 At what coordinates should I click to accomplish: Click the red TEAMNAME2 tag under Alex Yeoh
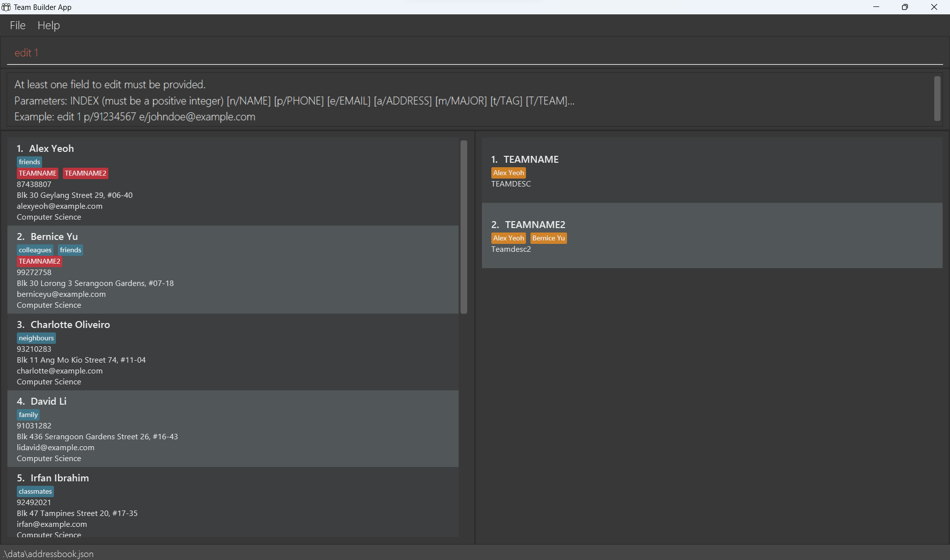[x=86, y=173]
